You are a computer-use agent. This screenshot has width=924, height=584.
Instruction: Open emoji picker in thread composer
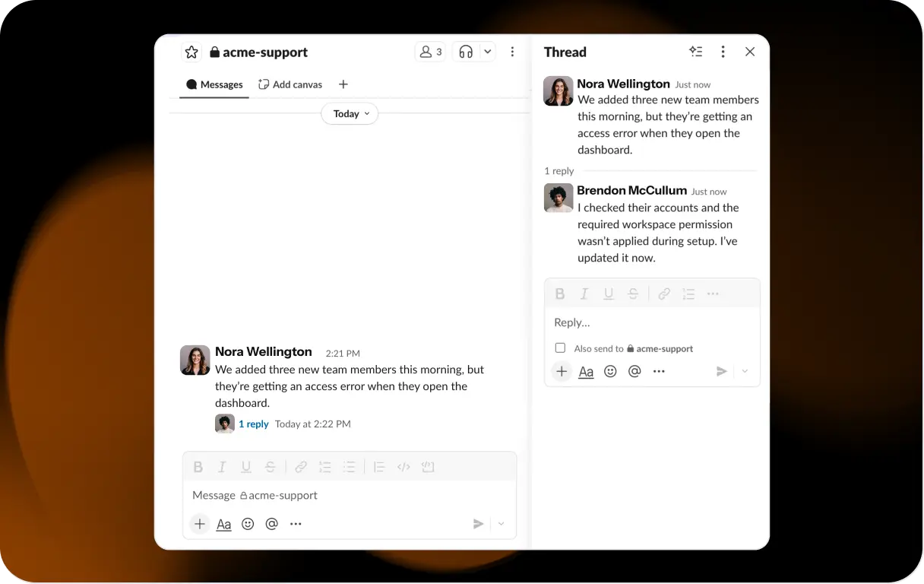[x=610, y=371]
